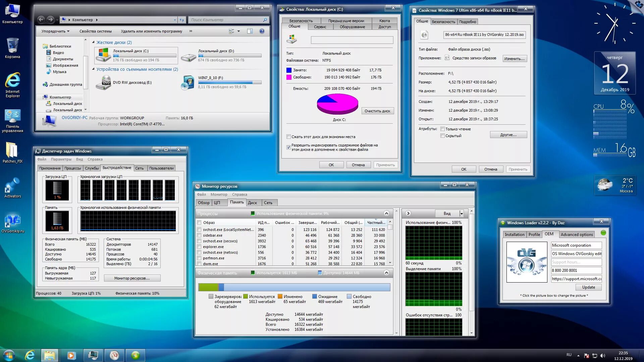This screenshot has width=644, height=362.
Task: Toggle Разрешить индексировать содержимое checkbox
Action: pos(288,147)
